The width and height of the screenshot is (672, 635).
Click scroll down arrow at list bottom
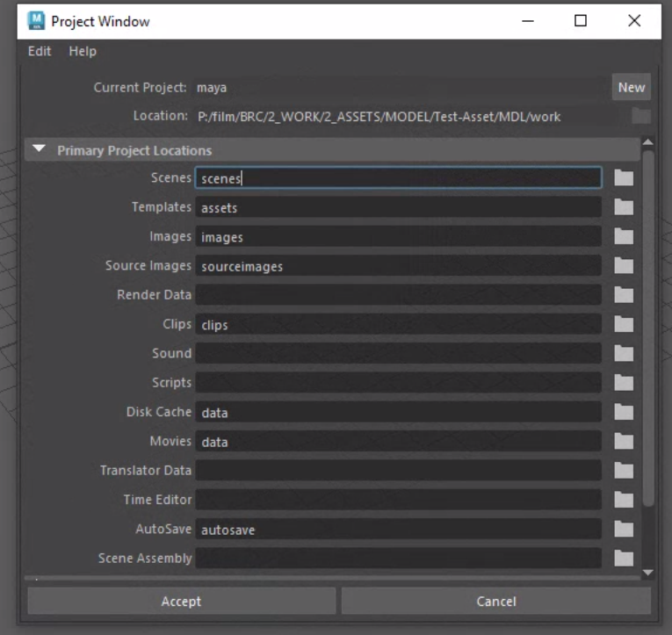coord(648,573)
